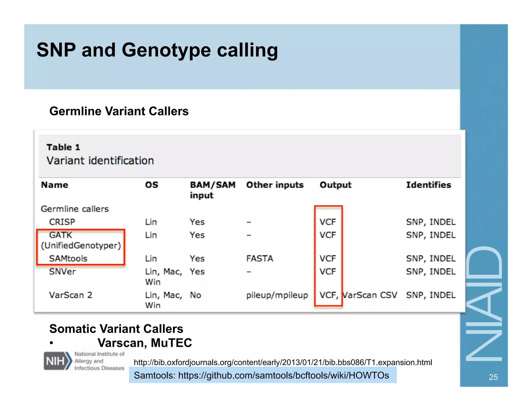The width and height of the screenshot is (532, 411).
Task: Click the 'pileup/mpileup' cell
Action: click(277, 295)
